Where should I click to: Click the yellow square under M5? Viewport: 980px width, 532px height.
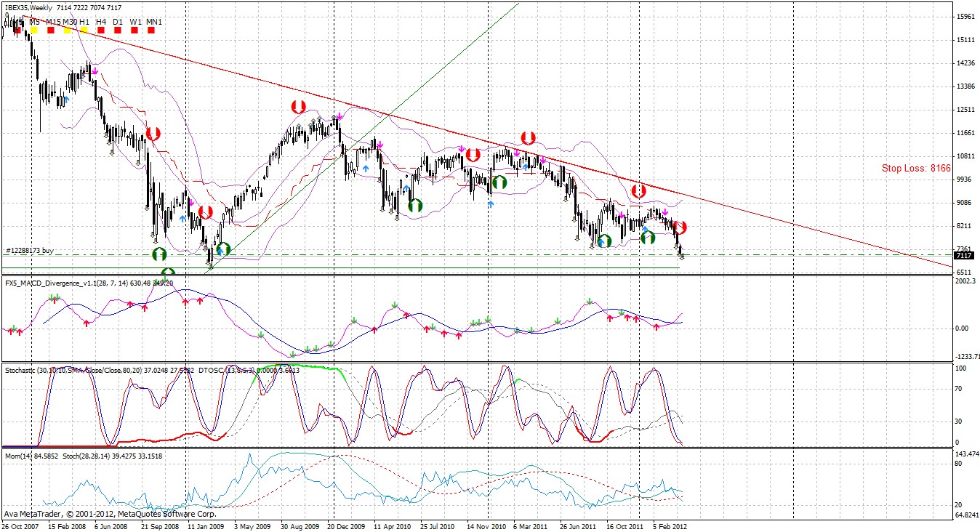tap(34, 31)
